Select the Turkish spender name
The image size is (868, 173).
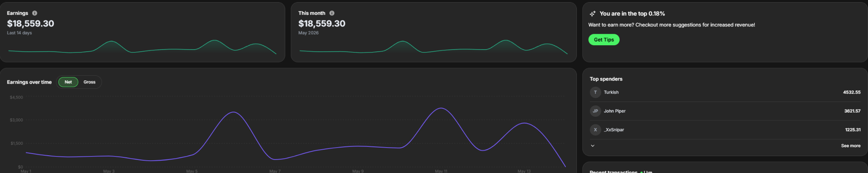click(x=611, y=92)
